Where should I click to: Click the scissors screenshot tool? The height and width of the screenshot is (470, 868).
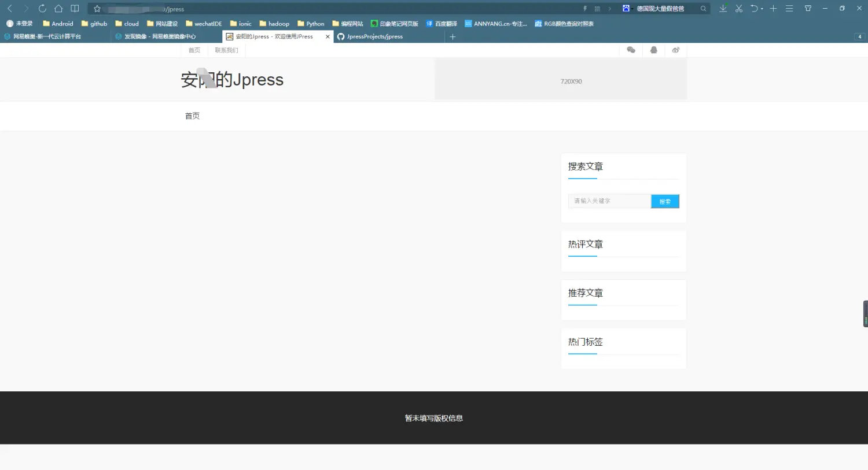[739, 9]
